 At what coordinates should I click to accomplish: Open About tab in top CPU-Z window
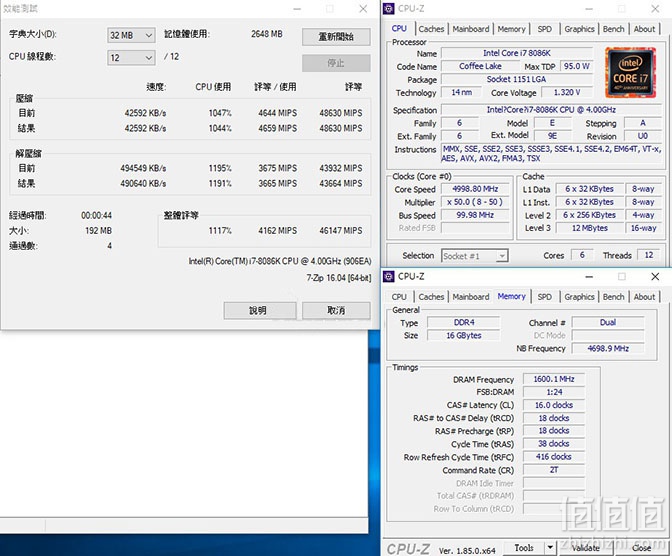[x=644, y=29]
